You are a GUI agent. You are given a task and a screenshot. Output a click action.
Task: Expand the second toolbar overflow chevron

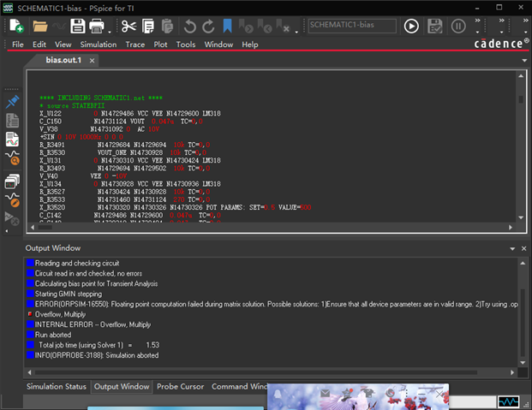point(501,21)
